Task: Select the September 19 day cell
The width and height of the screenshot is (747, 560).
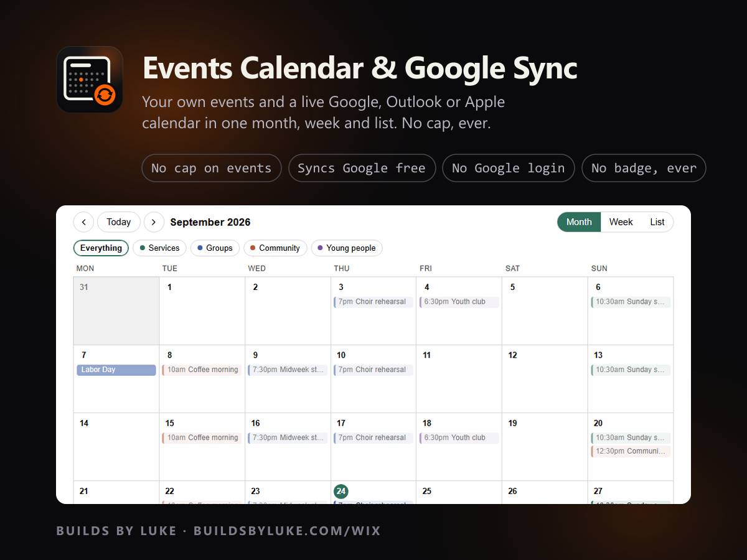Action: 545,447
